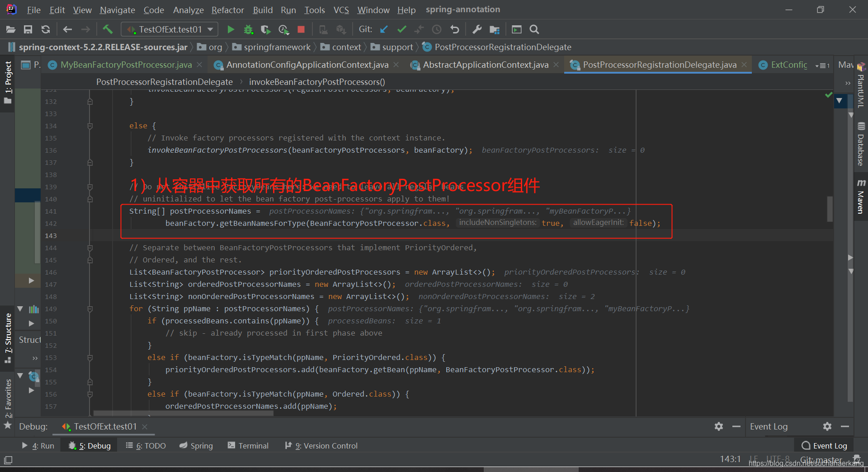Click invokeBeanFactoryPostProcessors() editor breadcrumb
The width and height of the screenshot is (868, 472).
[317, 82]
